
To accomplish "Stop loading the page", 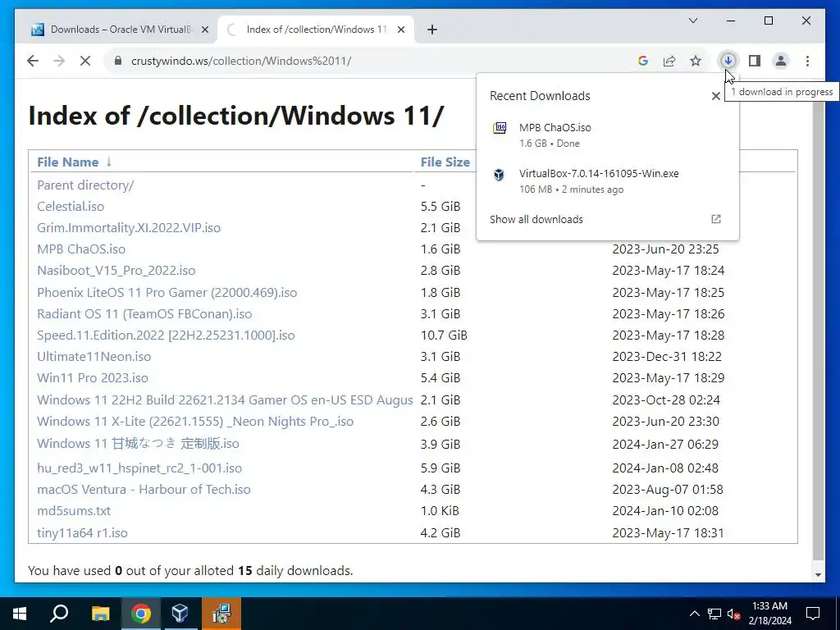I will (x=85, y=61).
